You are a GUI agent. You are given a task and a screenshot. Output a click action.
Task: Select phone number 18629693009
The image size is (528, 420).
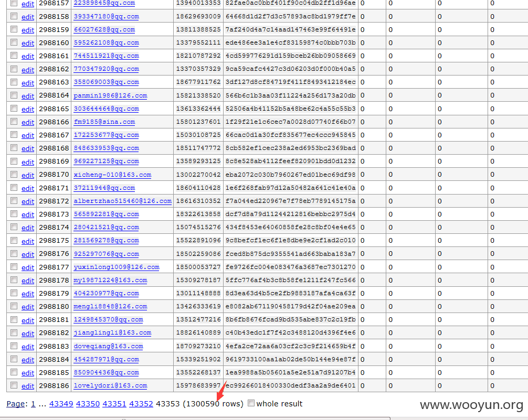[198, 16]
